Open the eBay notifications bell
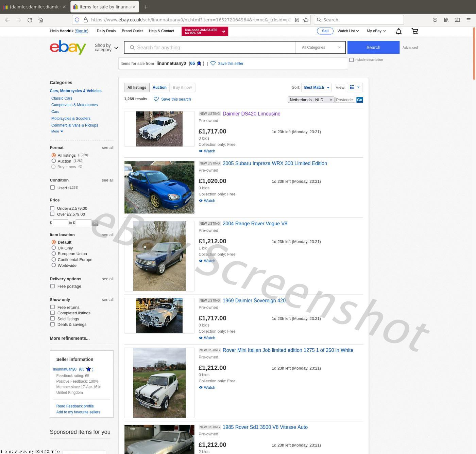This screenshot has width=476, height=454. click(398, 31)
